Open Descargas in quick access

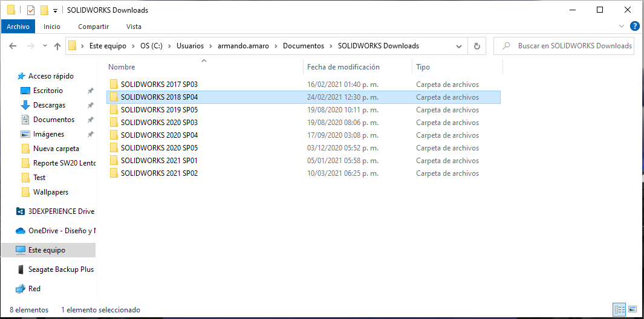point(50,105)
